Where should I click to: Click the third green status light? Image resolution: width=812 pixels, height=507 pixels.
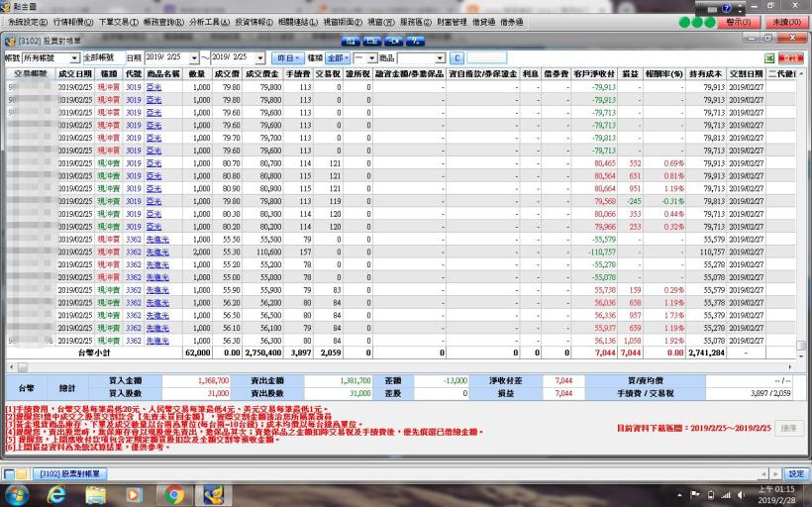(x=709, y=22)
